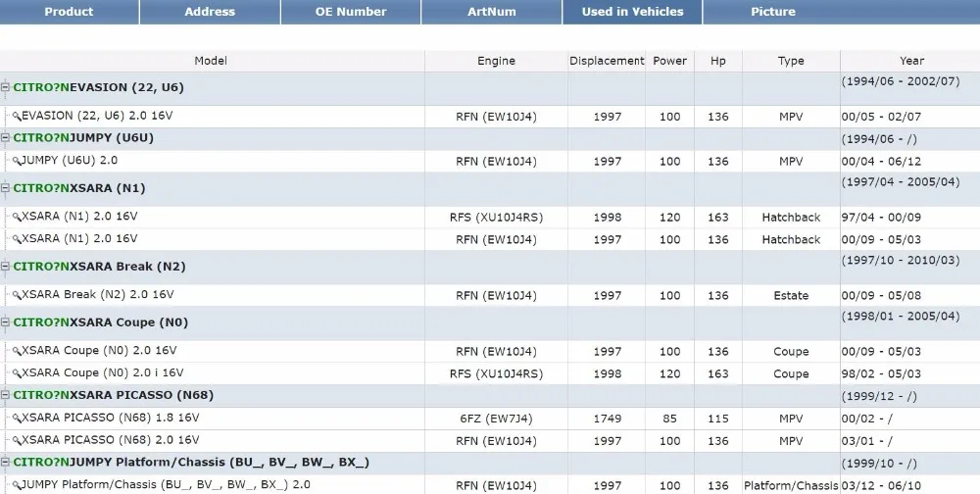This screenshot has width=980, height=494.
Task: Switch to the Picture tab
Action: coord(773,11)
